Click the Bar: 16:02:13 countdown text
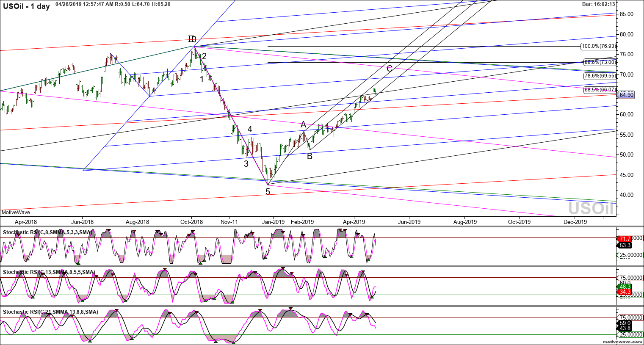This screenshot has height=345, width=644. click(598, 4)
